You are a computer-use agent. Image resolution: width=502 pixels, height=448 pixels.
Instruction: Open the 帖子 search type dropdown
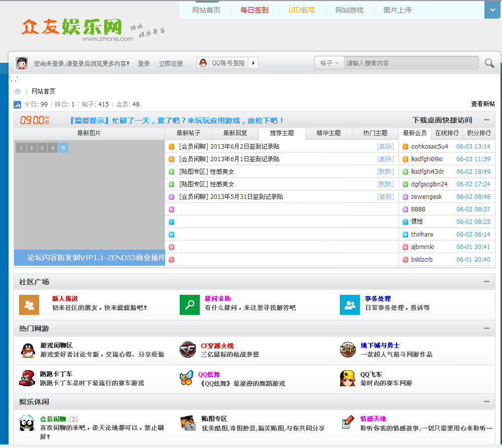pos(329,63)
